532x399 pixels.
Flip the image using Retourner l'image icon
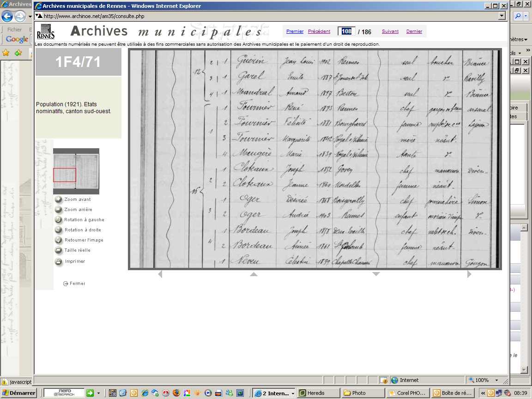(x=59, y=240)
